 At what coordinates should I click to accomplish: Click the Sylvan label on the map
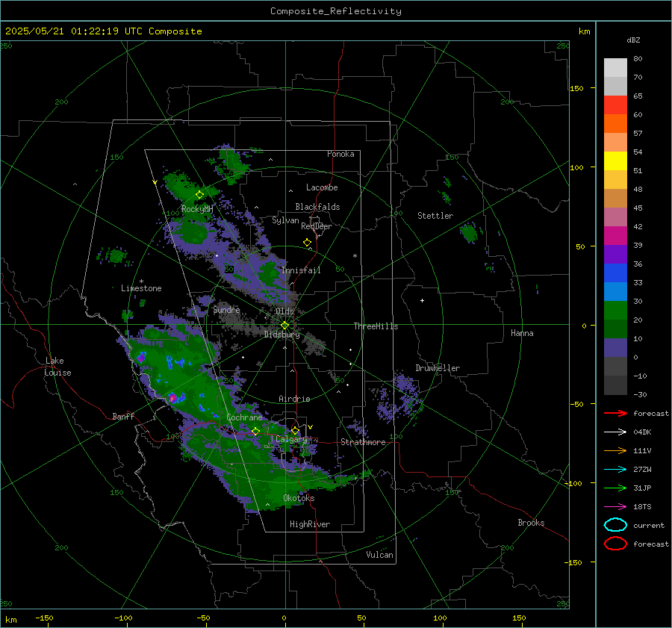[285, 220]
